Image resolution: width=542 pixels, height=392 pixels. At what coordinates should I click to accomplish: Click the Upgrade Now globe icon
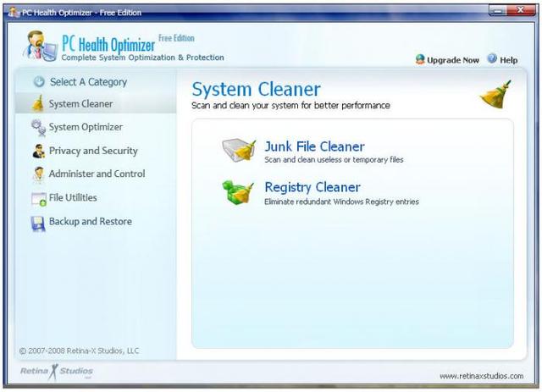(420, 59)
